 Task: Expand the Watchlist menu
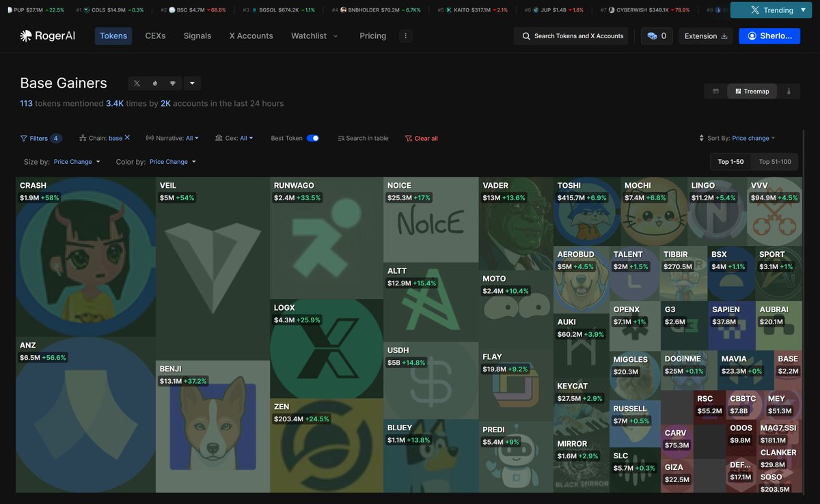click(314, 36)
